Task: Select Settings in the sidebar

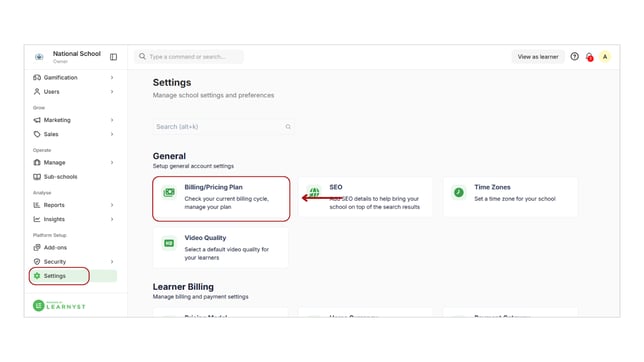Action: (74, 276)
